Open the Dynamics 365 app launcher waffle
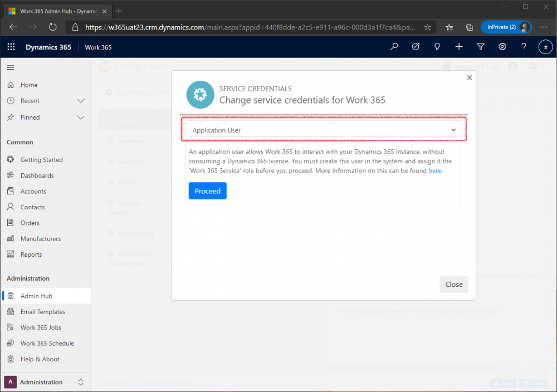The height and width of the screenshot is (392, 557). 11,47
